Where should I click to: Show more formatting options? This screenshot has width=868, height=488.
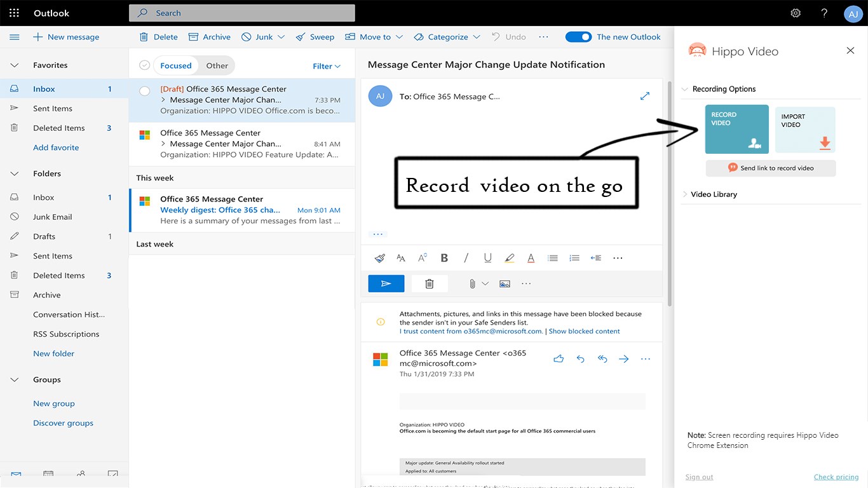(x=618, y=258)
